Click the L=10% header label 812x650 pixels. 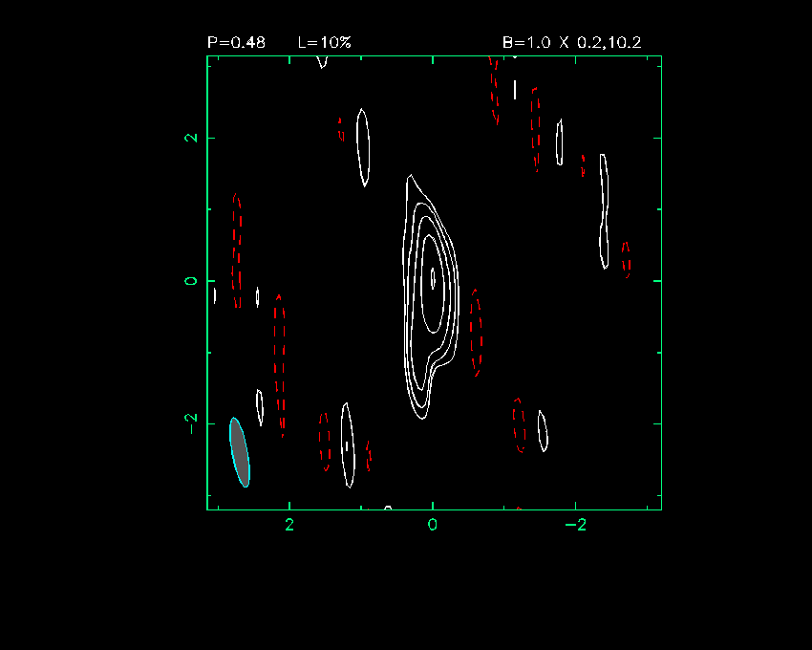(x=325, y=42)
